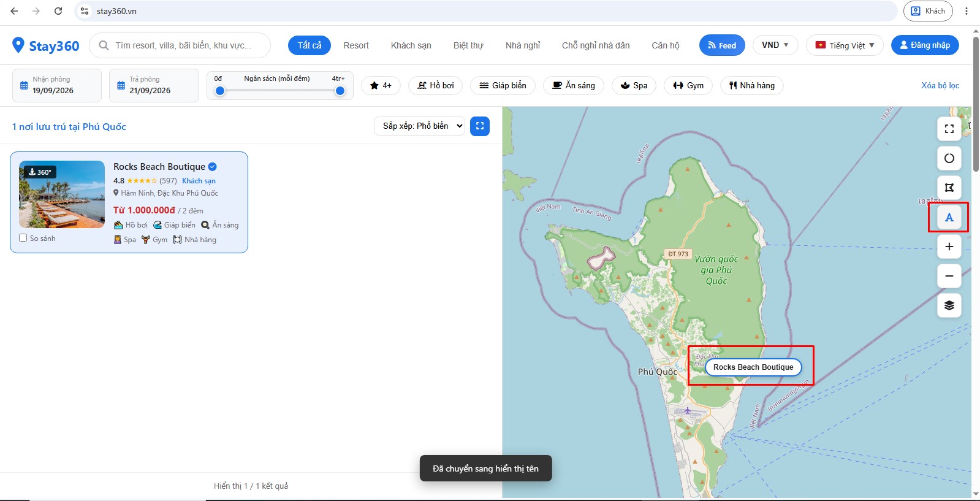Select the polygon draw map tool
This screenshot has height=501, width=980.
[x=949, y=188]
